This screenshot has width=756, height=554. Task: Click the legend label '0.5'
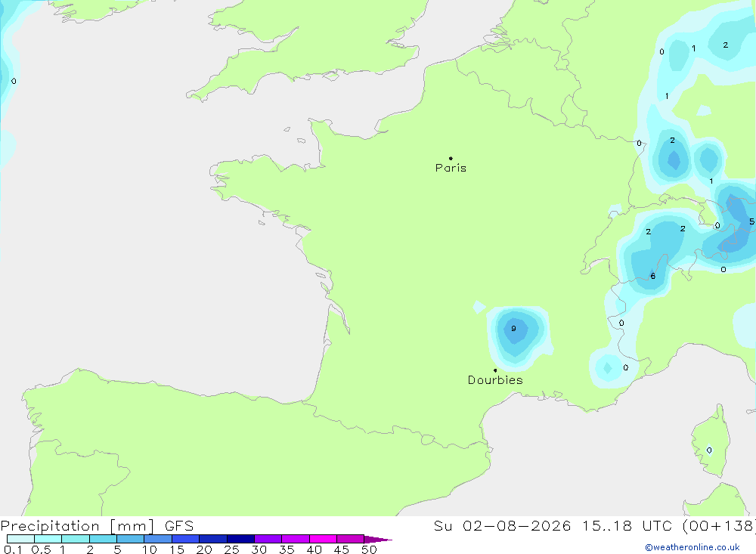click(x=42, y=549)
